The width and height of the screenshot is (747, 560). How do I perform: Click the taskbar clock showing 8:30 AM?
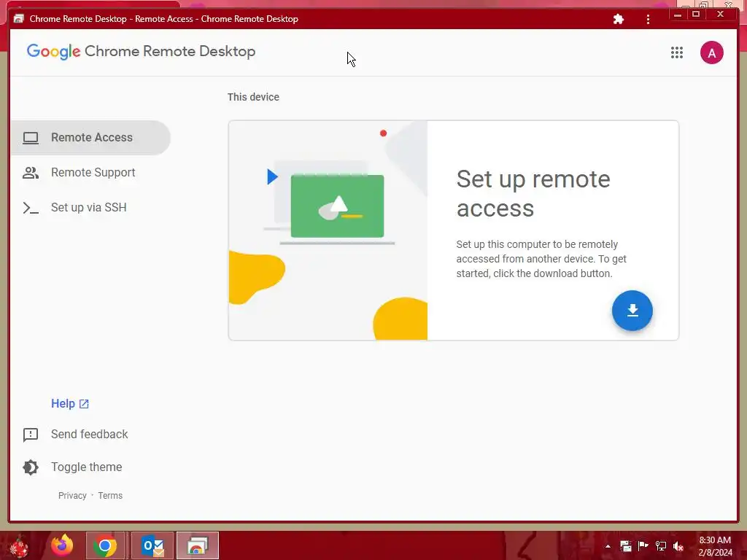point(715,546)
